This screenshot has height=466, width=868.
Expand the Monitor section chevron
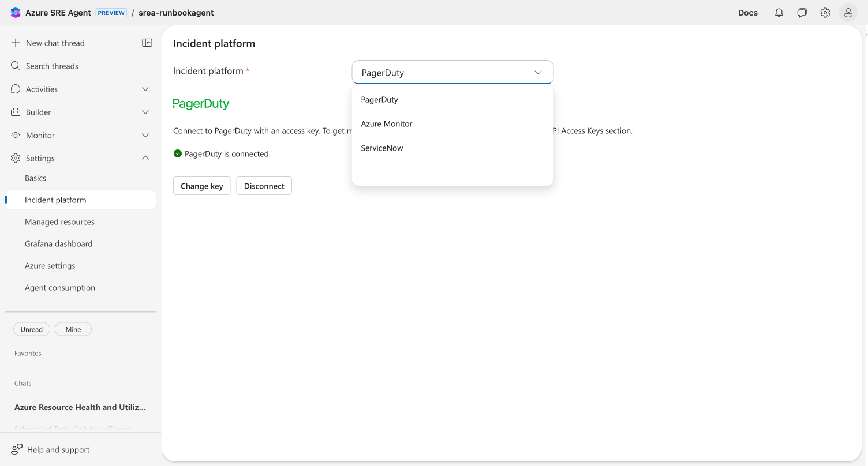pyautogui.click(x=145, y=135)
